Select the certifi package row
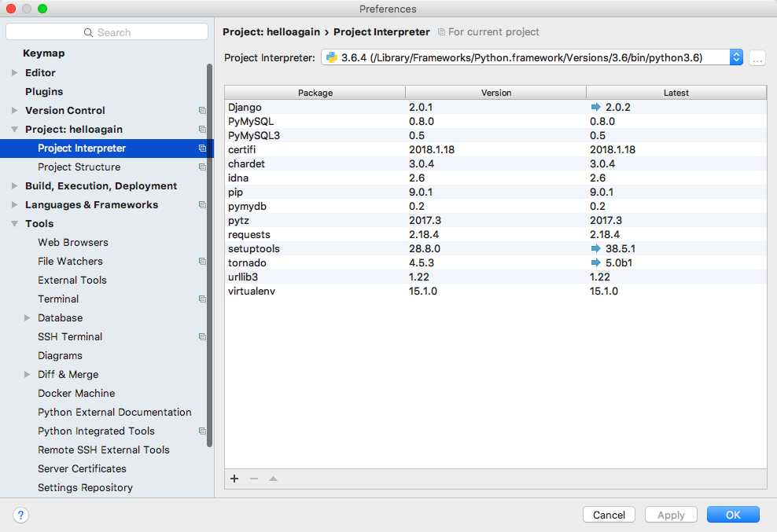This screenshot has width=777, height=532. 495,149
